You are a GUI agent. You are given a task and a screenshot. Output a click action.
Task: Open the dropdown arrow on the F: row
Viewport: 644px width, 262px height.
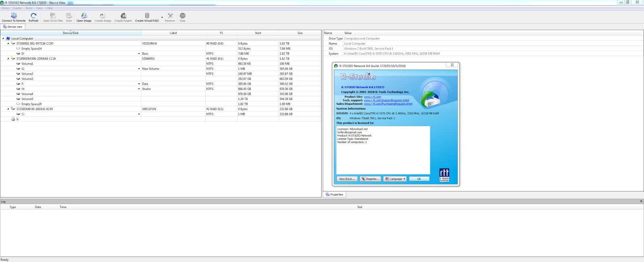pos(139,84)
